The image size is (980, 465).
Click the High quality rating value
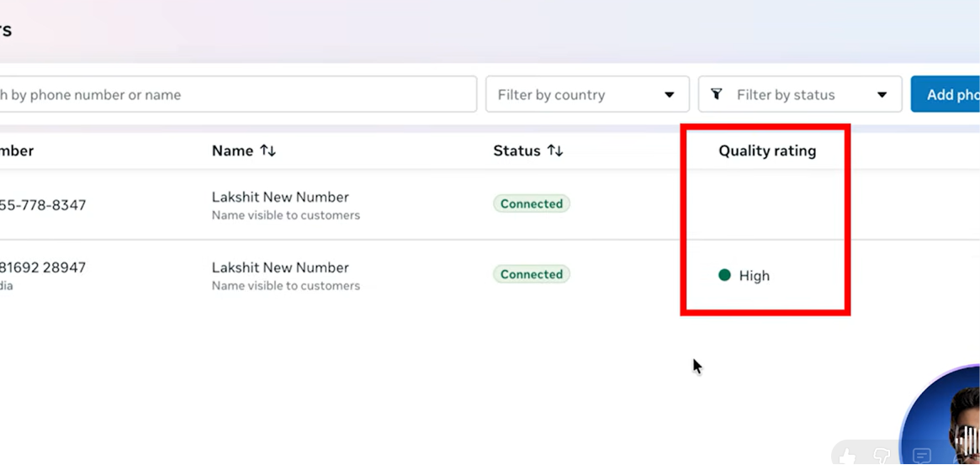click(x=755, y=276)
